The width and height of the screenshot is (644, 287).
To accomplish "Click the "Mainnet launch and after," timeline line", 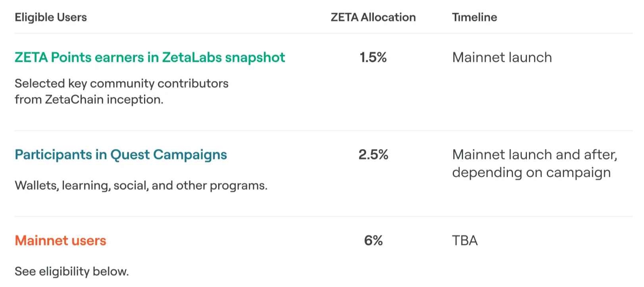I will point(534,155).
